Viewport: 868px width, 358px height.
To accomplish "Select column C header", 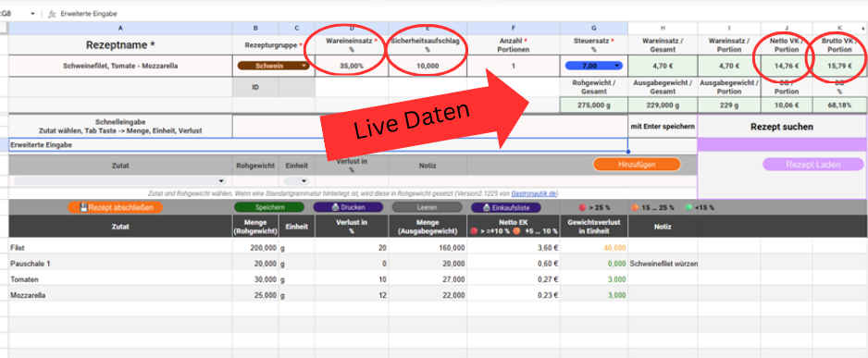I will click(297, 29).
